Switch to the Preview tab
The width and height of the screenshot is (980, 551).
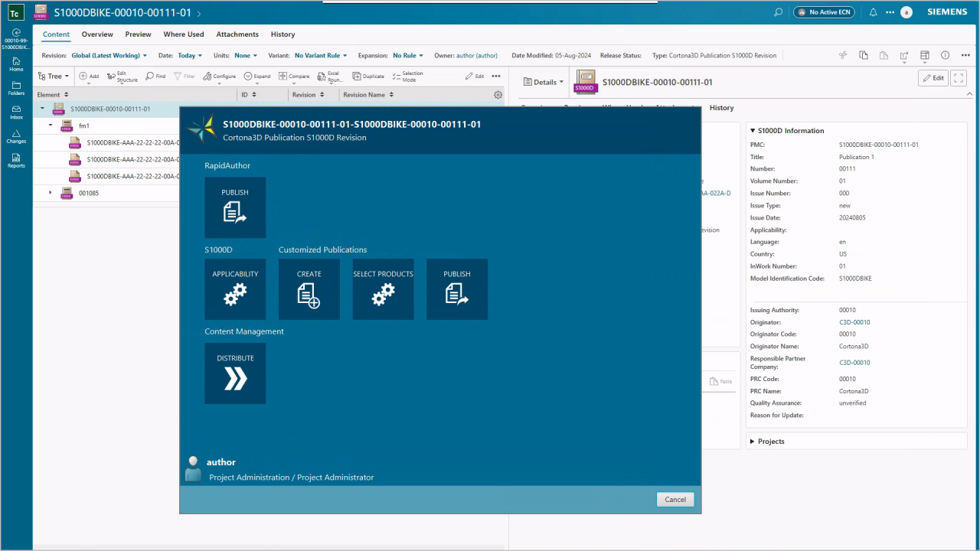point(138,34)
